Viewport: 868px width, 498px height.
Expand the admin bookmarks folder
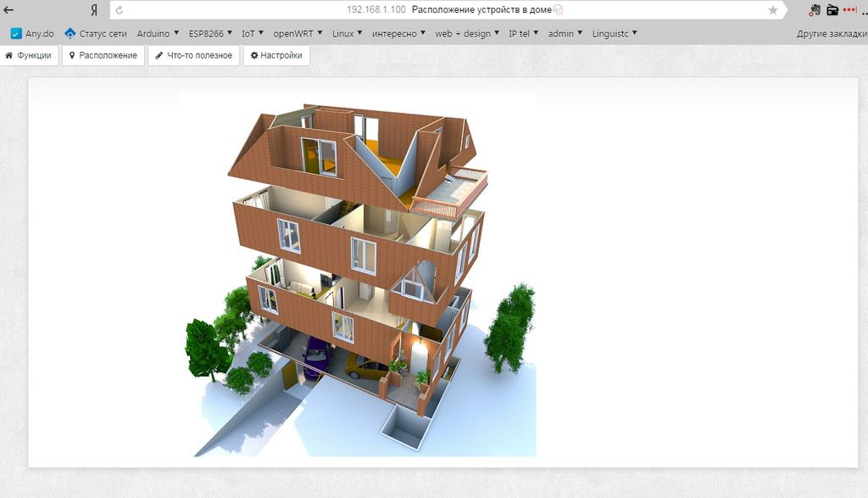tap(565, 33)
